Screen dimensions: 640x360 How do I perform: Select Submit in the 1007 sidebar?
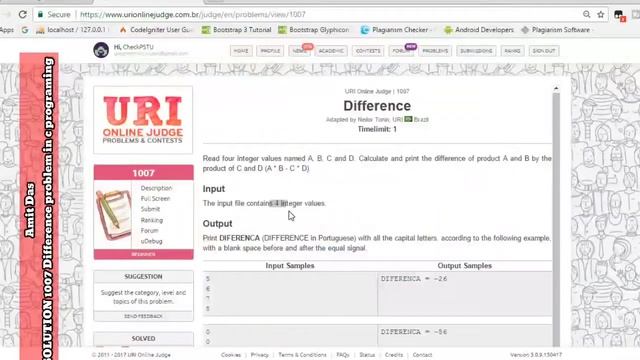point(150,209)
